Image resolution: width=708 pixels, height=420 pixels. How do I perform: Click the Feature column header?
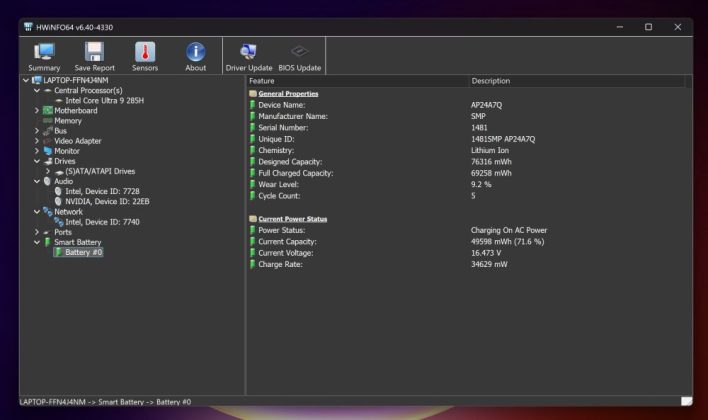(262, 80)
